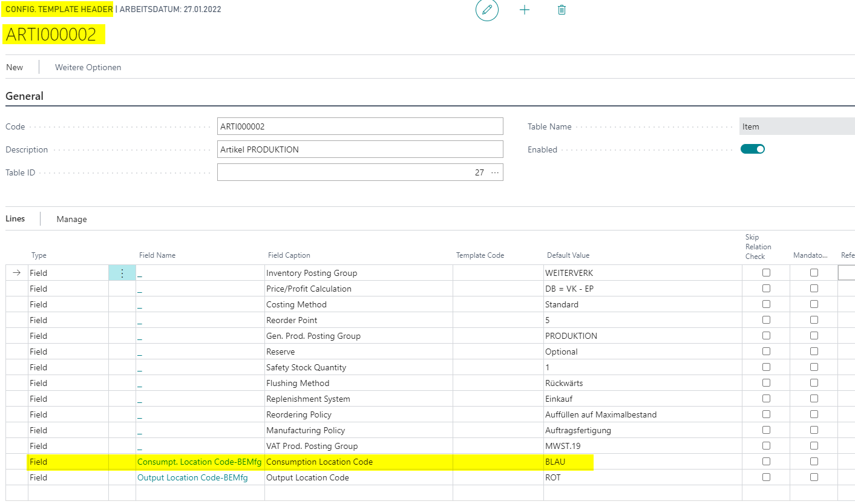Open the three-dot row menu for Inventory Posting Group

[122, 273]
